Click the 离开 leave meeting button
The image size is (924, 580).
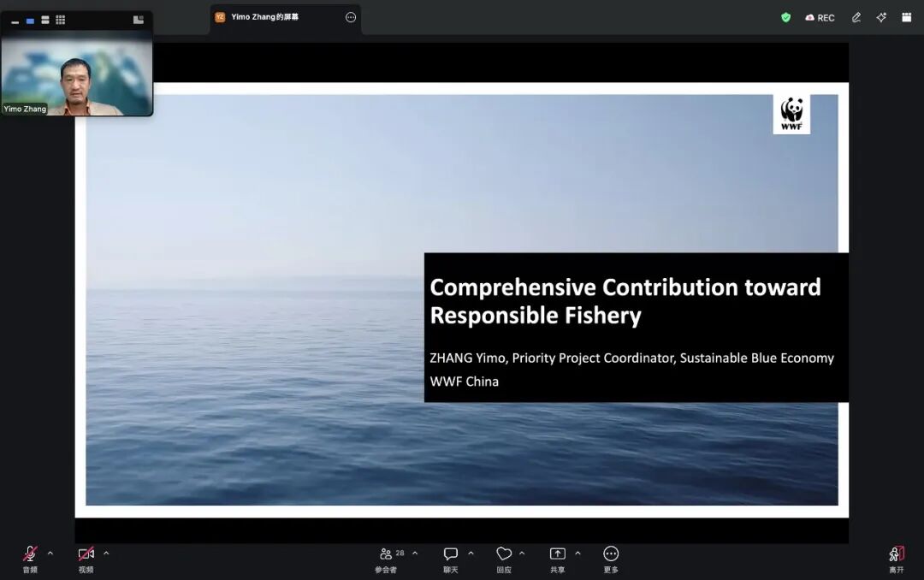(897, 560)
